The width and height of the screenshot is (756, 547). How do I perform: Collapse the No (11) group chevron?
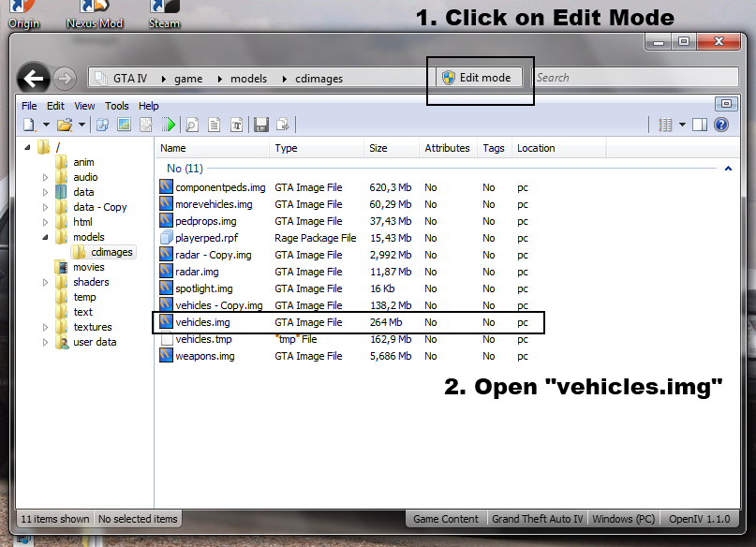(x=728, y=169)
